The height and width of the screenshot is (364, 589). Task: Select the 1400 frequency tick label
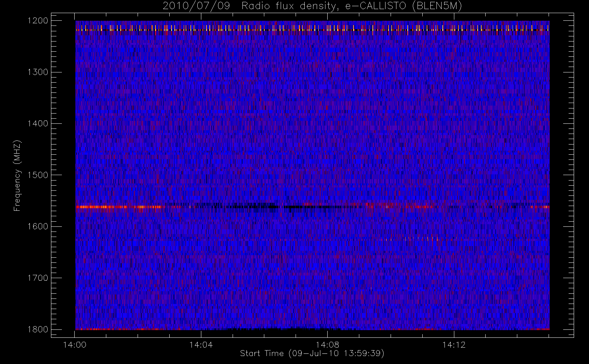[38, 123]
